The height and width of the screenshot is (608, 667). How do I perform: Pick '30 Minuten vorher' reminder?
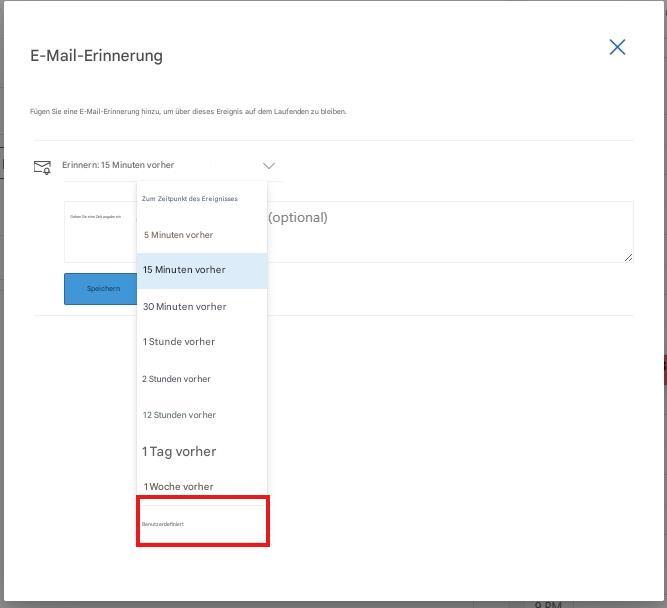[x=202, y=306]
